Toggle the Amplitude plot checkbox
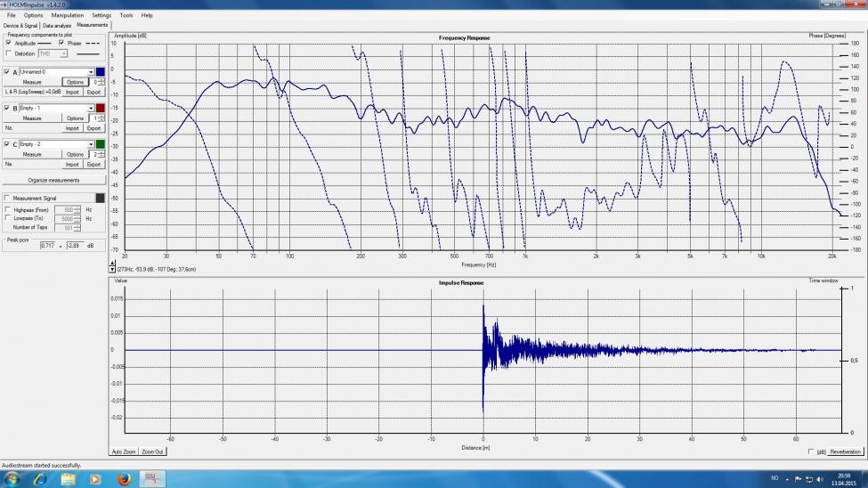The width and height of the screenshot is (868, 488). pyautogui.click(x=8, y=43)
